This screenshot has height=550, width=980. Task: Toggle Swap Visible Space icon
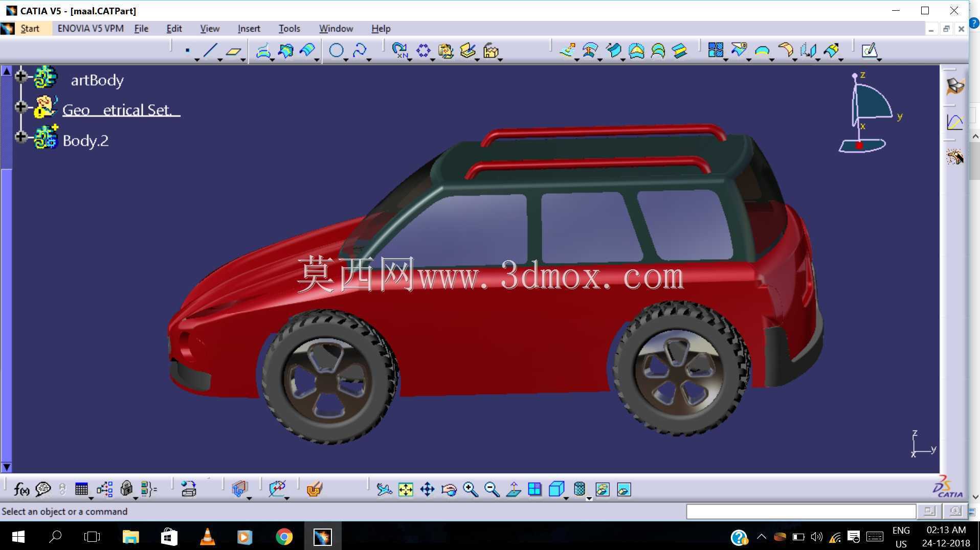click(624, 489)
